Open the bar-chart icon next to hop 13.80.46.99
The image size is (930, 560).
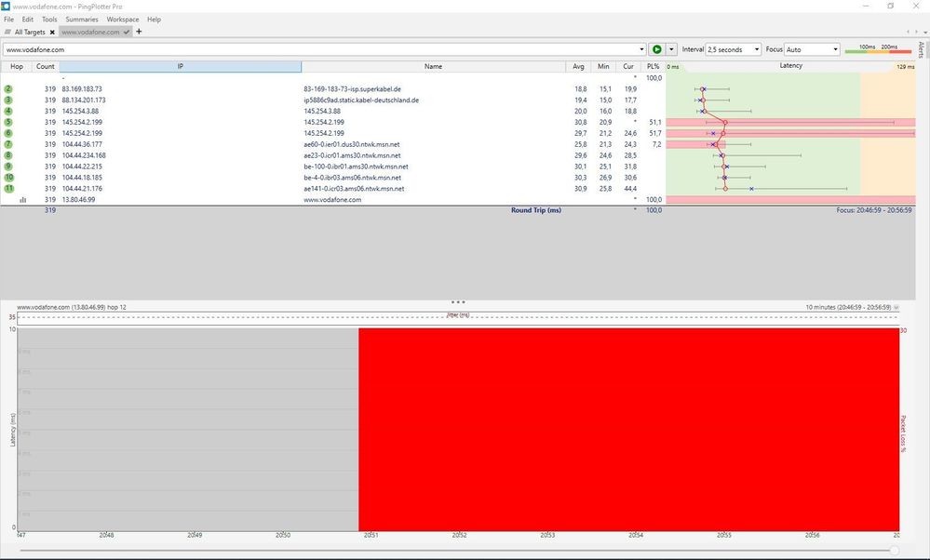coord(24,199)
